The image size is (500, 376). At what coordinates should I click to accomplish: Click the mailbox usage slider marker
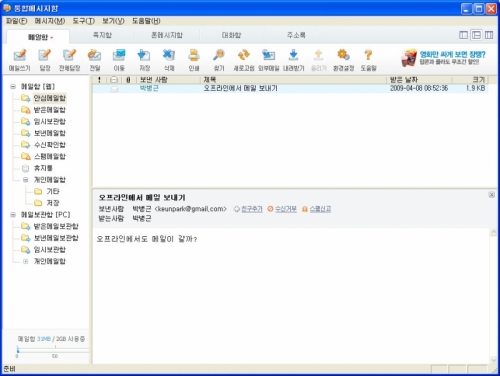tap(18, 350)
